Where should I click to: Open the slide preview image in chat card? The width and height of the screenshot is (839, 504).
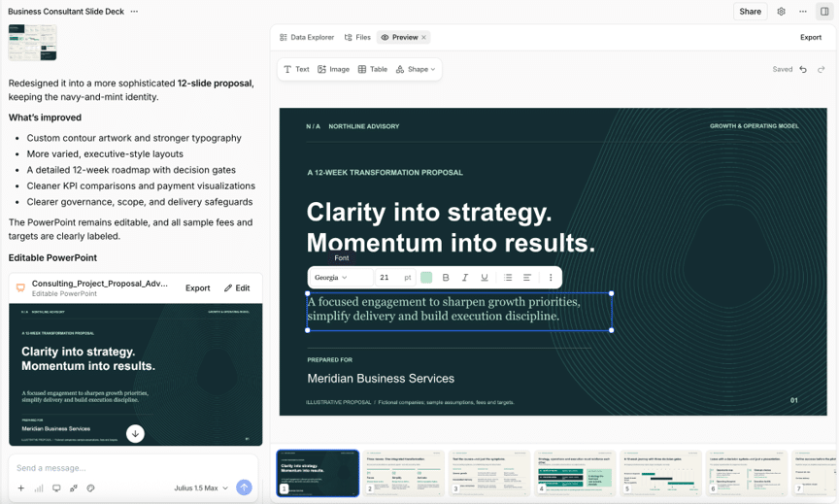(x=135, y=375)
